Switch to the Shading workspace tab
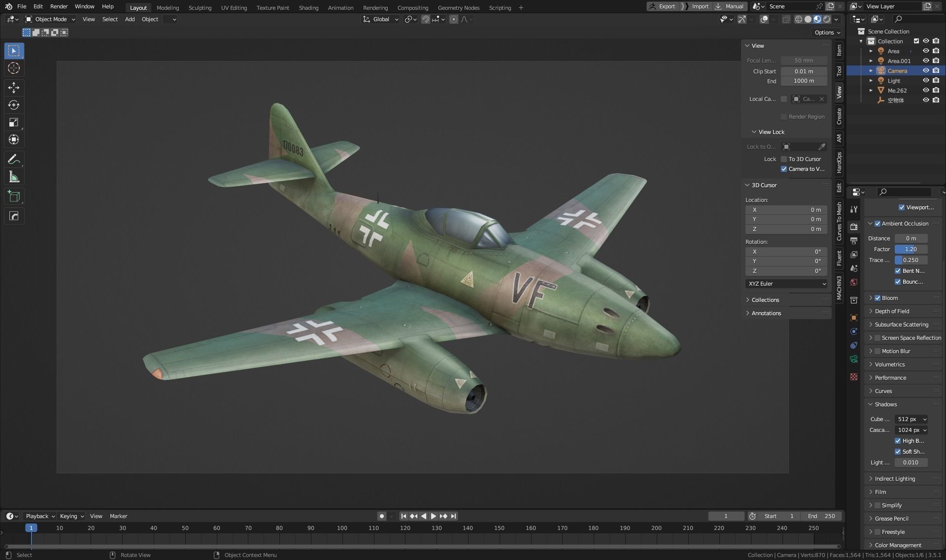The image size is (946, 560). (x=308, y=8)
